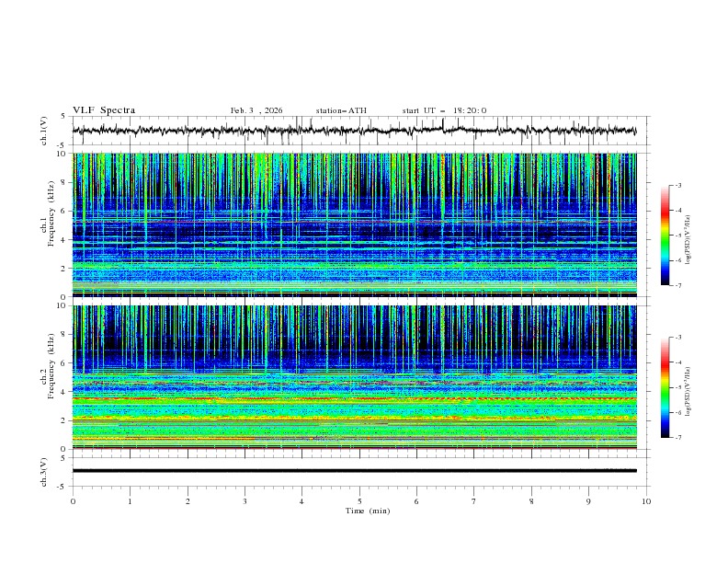Click the "-7" value on lower colorbar
728x563 pixels.
click(677, 437)
